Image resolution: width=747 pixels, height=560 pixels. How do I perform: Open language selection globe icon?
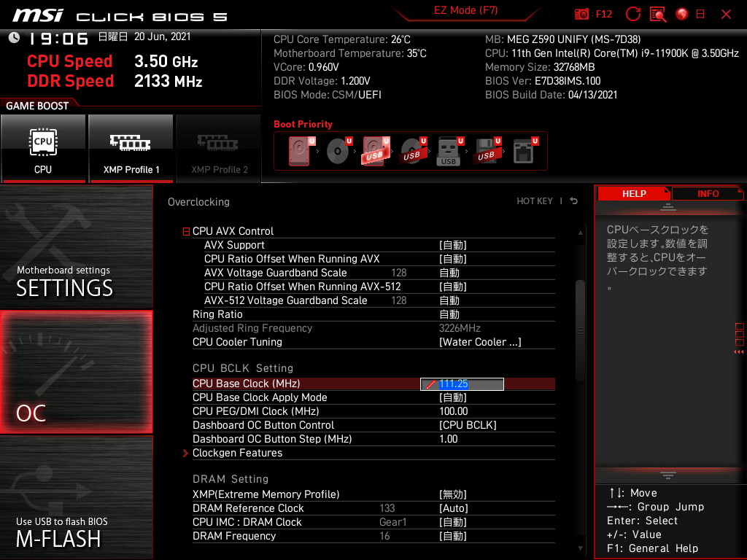click(682, 15)
